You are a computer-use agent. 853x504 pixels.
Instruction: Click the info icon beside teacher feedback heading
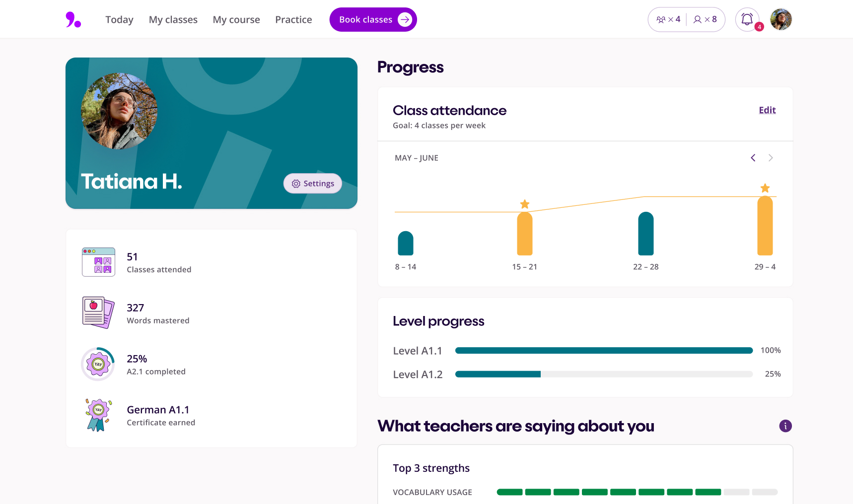point(785,426)
